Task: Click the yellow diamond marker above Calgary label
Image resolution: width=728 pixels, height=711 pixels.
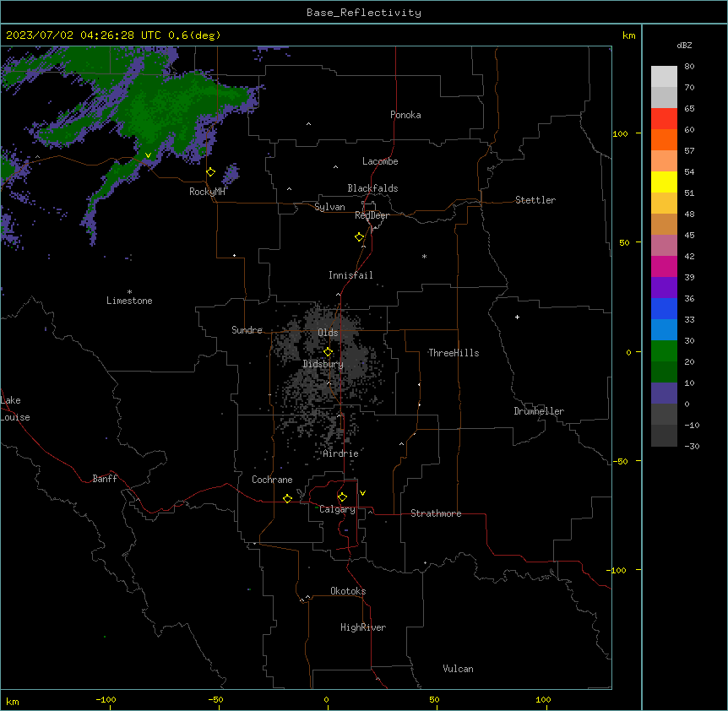Action: [342, 497]
